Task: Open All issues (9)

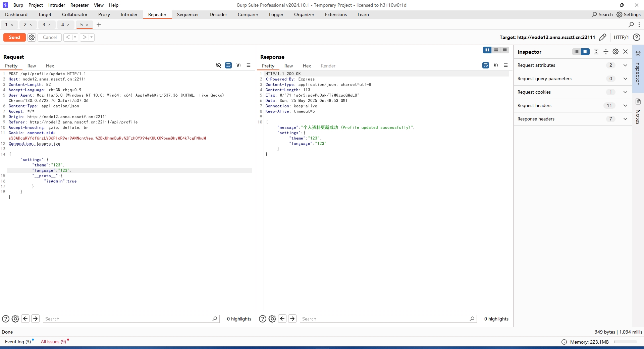Action: [x=53, y=342]
